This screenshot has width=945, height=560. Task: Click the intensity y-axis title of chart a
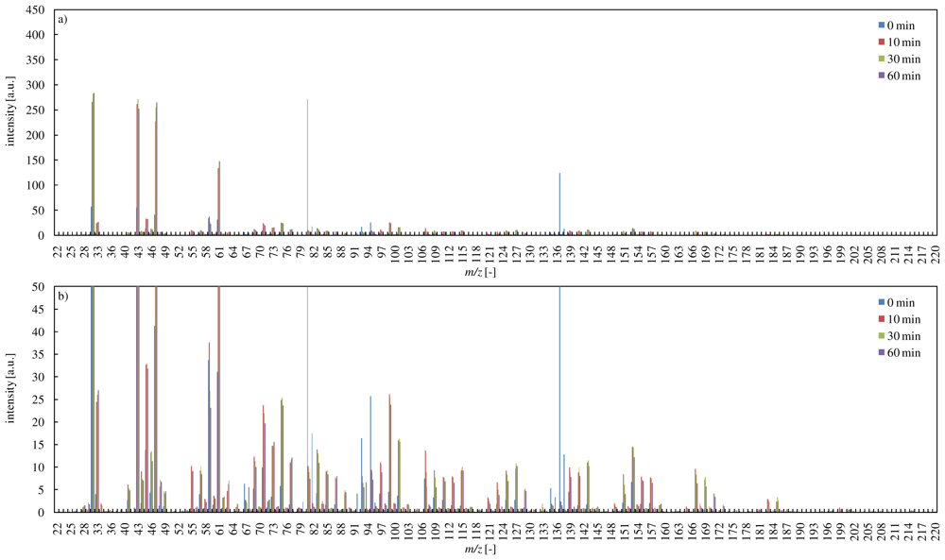point(12,123)
